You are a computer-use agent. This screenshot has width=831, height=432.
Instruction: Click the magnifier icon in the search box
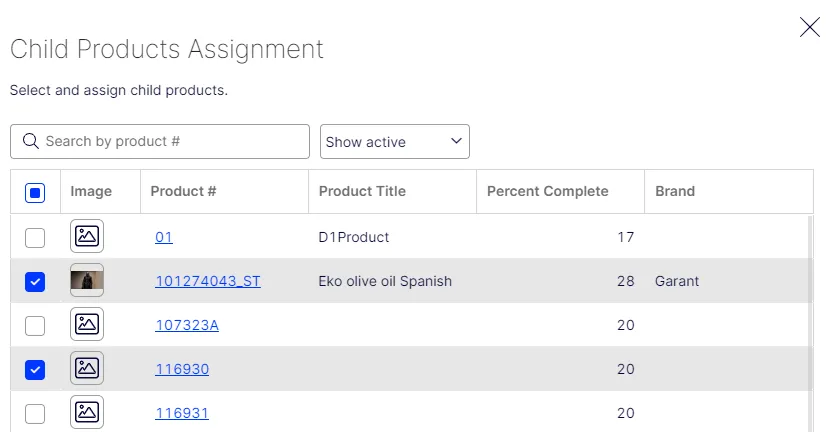point(31,141)
